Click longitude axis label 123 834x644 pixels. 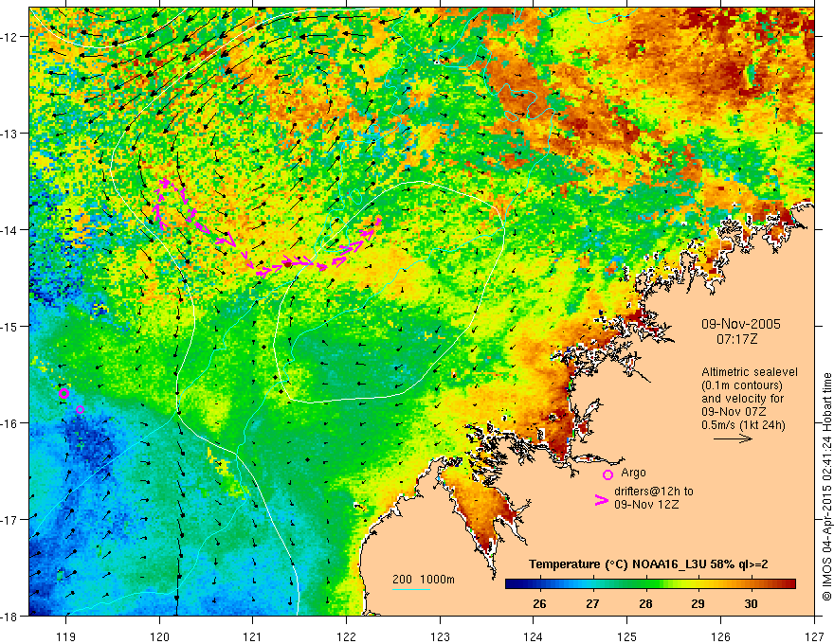[440, 636]
